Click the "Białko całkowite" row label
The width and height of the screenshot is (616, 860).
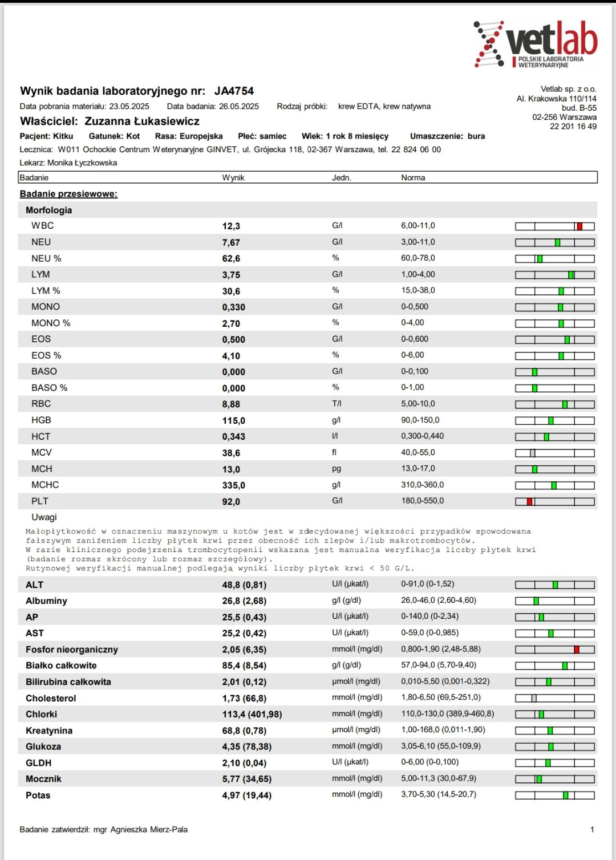61,666
